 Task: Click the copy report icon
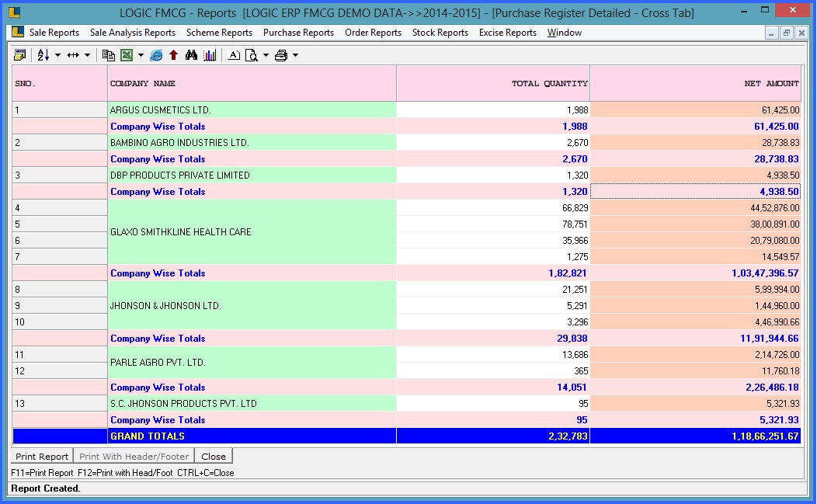[x=109, y=54]
